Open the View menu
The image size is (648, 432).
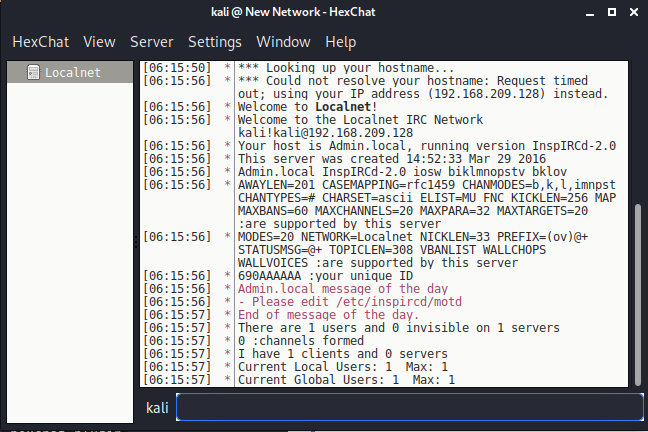tap(100, 42)
